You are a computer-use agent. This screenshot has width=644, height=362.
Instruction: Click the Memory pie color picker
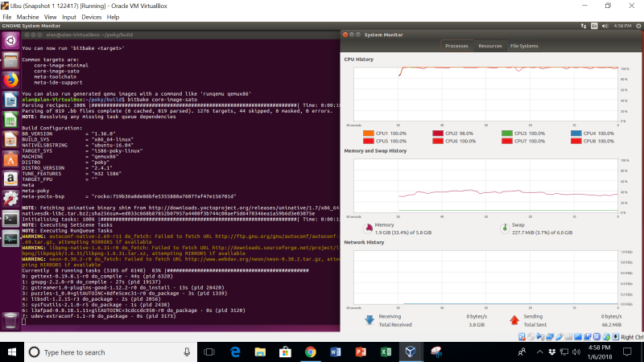(x=368, y=228)
